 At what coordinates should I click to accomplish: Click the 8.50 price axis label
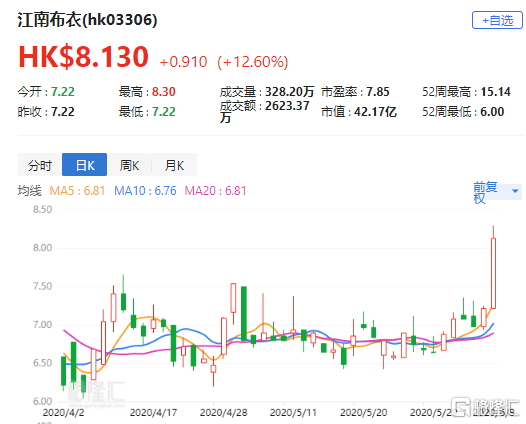pos(42,210)
